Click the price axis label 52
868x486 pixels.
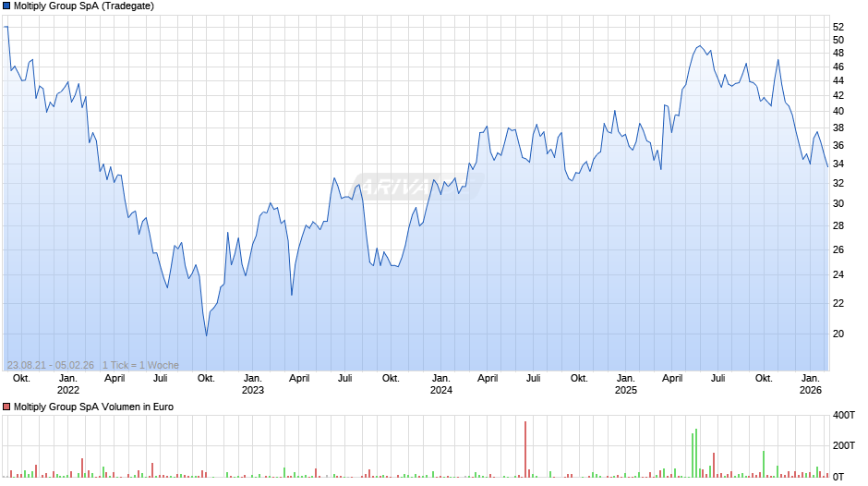click(838, 27)
